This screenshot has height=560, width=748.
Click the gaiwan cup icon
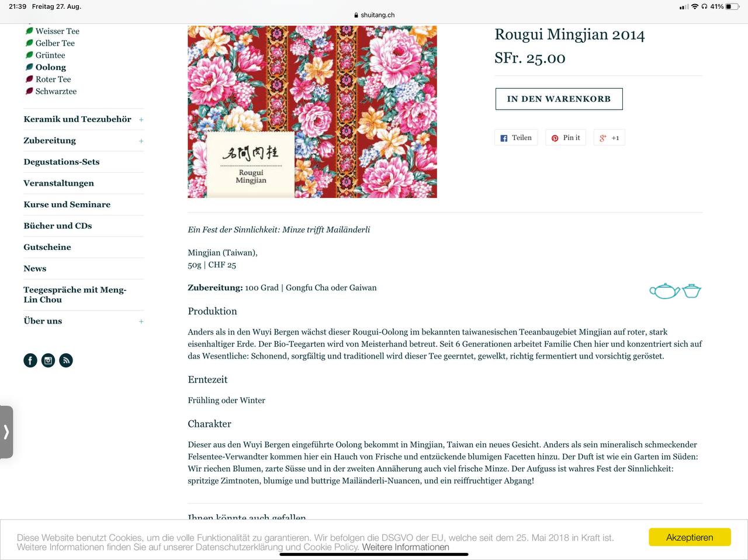coord(692,291)
